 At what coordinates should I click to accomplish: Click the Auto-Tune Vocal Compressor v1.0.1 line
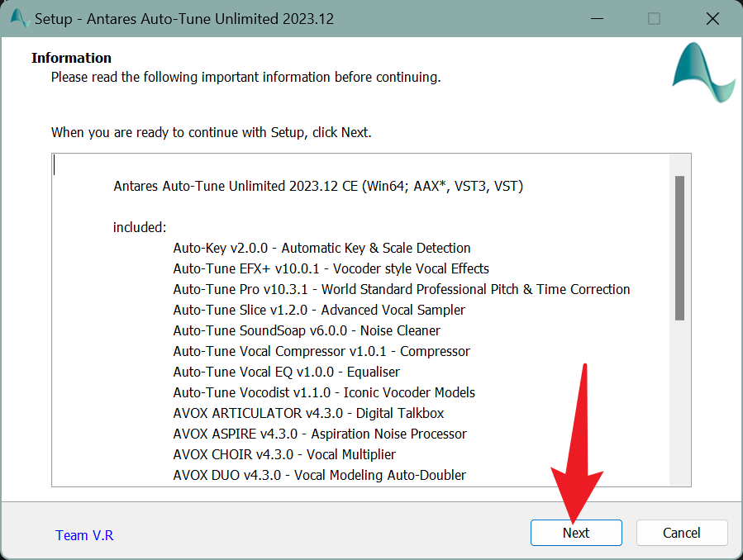(x=321, y=351)
